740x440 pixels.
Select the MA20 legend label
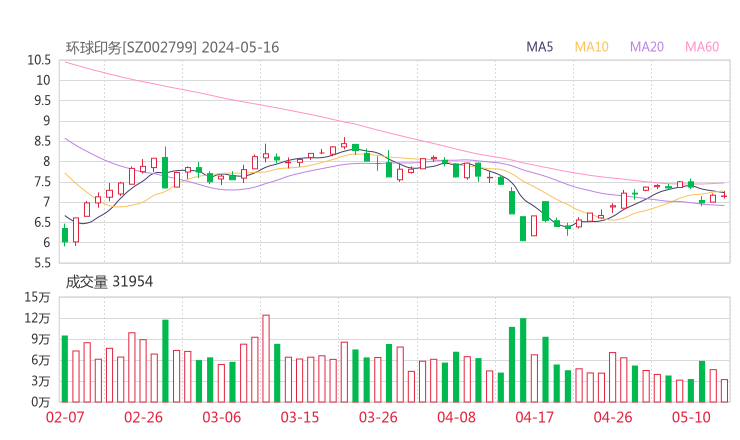pos(647,47)
